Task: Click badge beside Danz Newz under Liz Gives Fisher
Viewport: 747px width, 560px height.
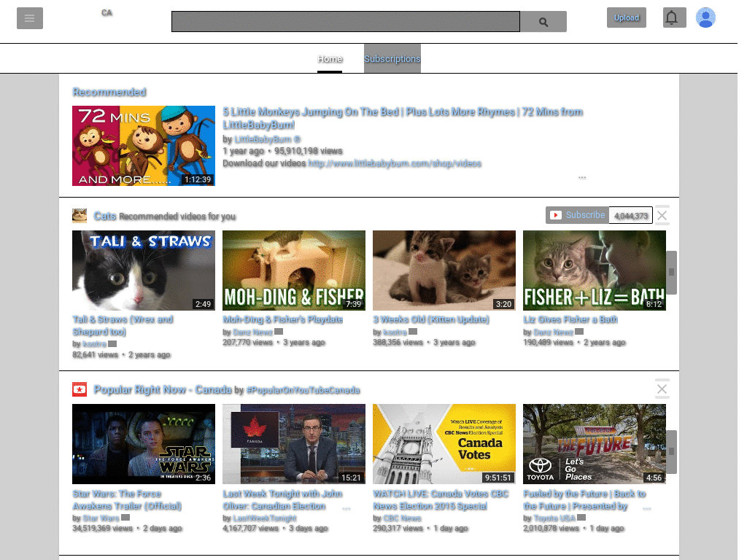Action: pyautogui.click(x=579, y=332)
